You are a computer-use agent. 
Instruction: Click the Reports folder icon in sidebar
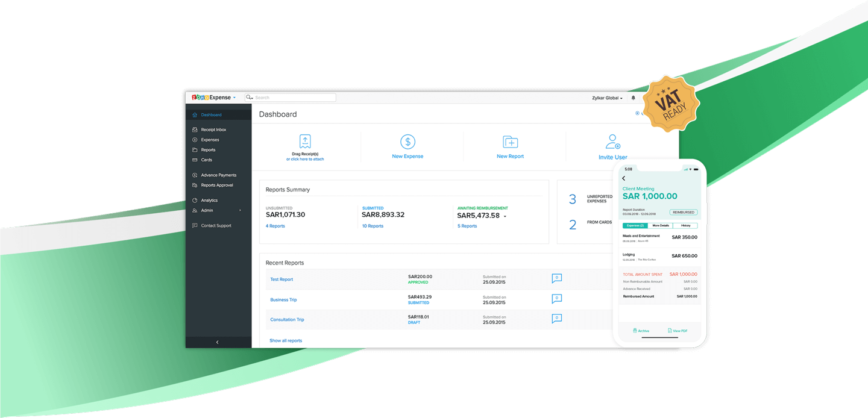pyautogui.click(x=195, y=150)
